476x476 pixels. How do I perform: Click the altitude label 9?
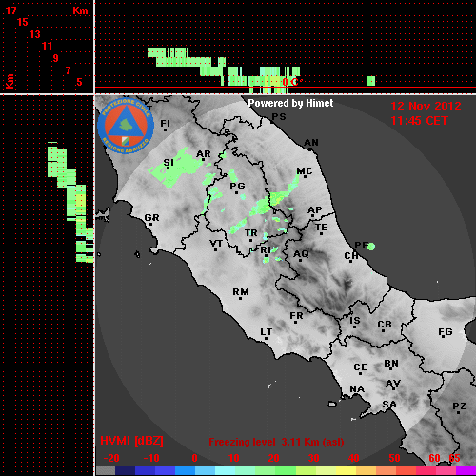point(56,58)
